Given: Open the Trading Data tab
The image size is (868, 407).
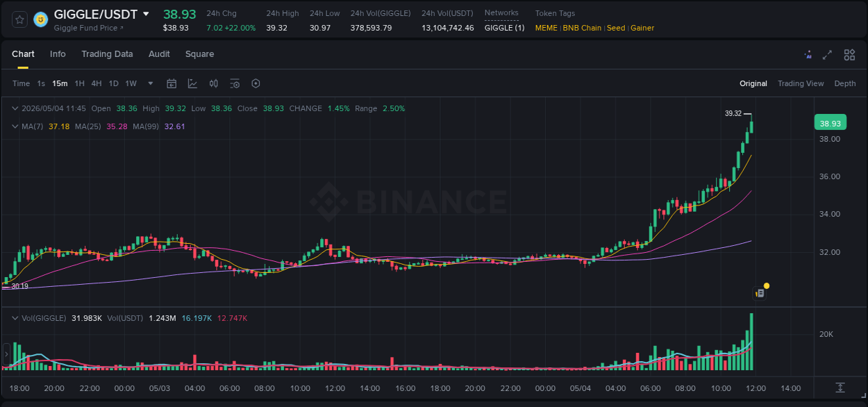Looking at the screenshot, I should pyautogui.click(x=107, y=54).
